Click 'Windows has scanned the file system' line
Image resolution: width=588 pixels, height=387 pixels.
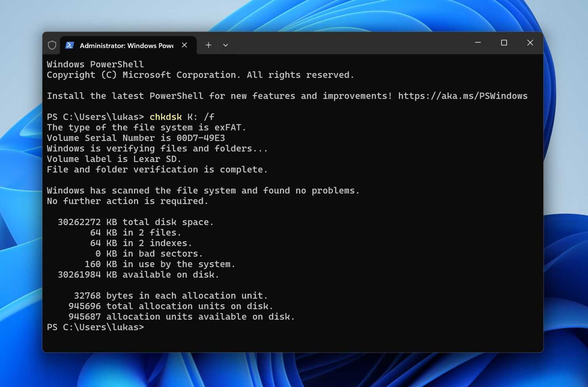[x=203, y=190]
